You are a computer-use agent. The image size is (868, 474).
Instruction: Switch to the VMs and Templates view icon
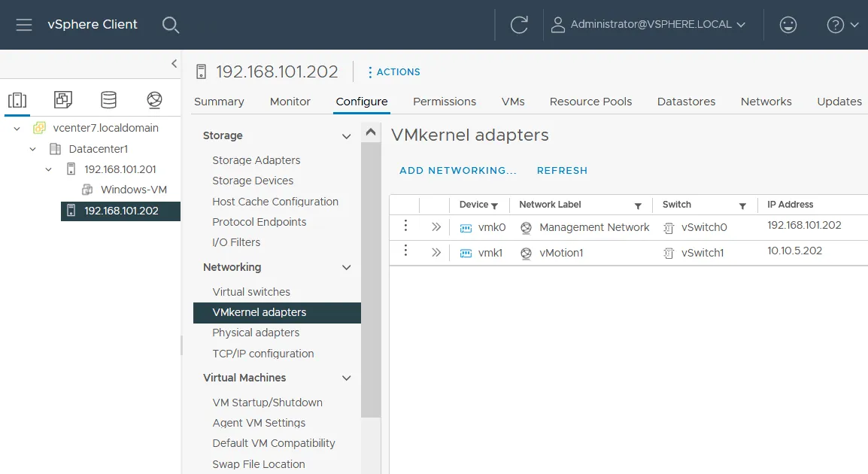(x=62, y=98)
